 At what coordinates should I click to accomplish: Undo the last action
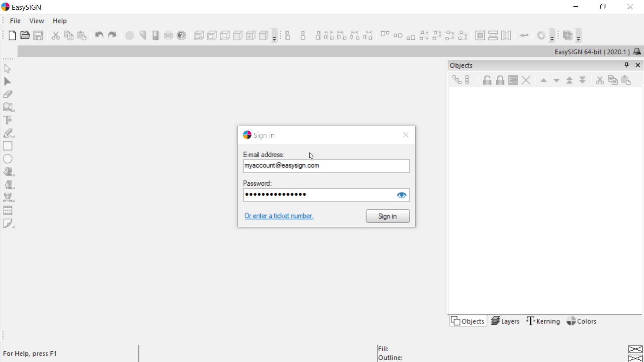tap(99, 35)
